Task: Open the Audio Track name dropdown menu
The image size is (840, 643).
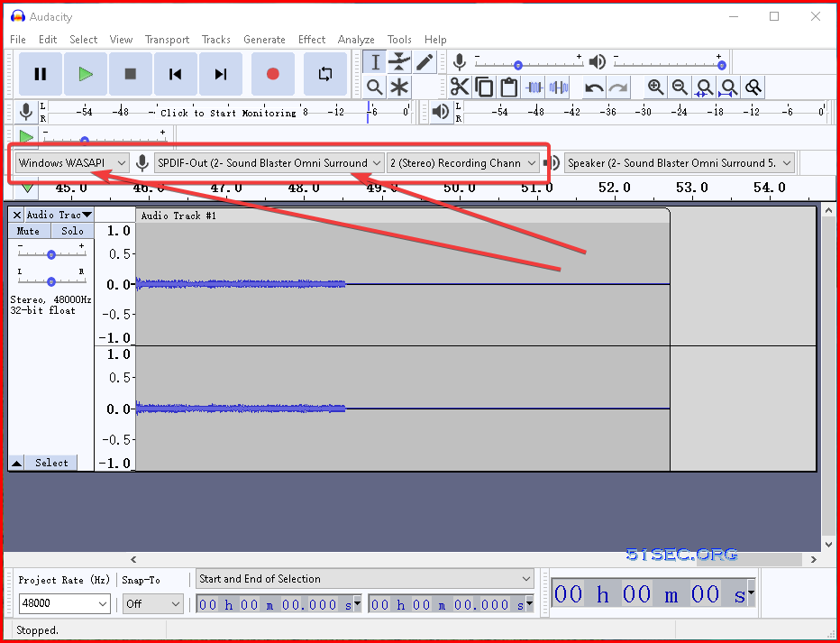Action: click(x=59, y=215)
